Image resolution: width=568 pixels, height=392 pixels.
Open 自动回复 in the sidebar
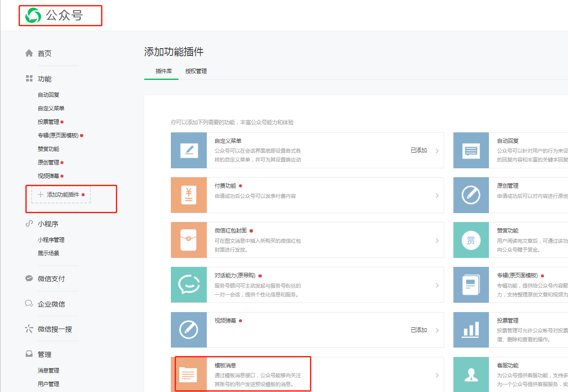pos(49,95)
